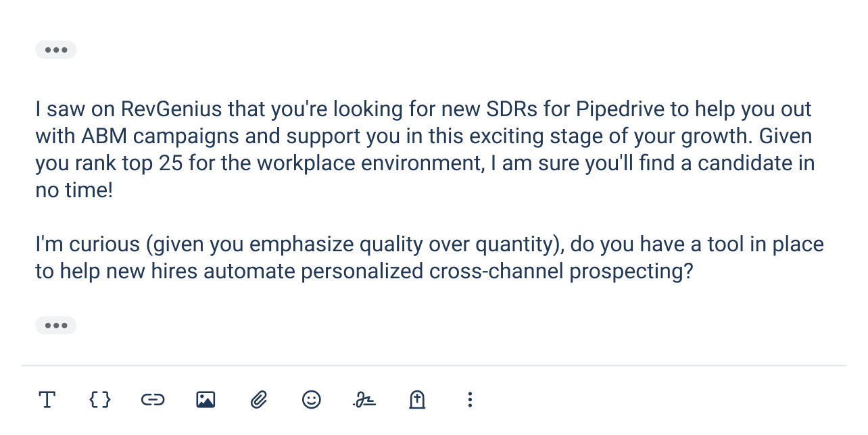Place cursor inside the email body text
The image size is (868, 435).
pyautogui.click(x=406, y=189)
